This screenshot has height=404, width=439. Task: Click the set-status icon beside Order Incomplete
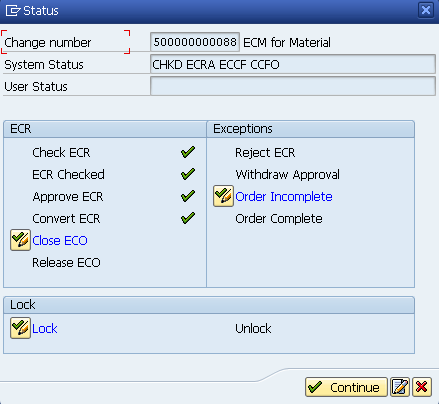pos(223,196)
